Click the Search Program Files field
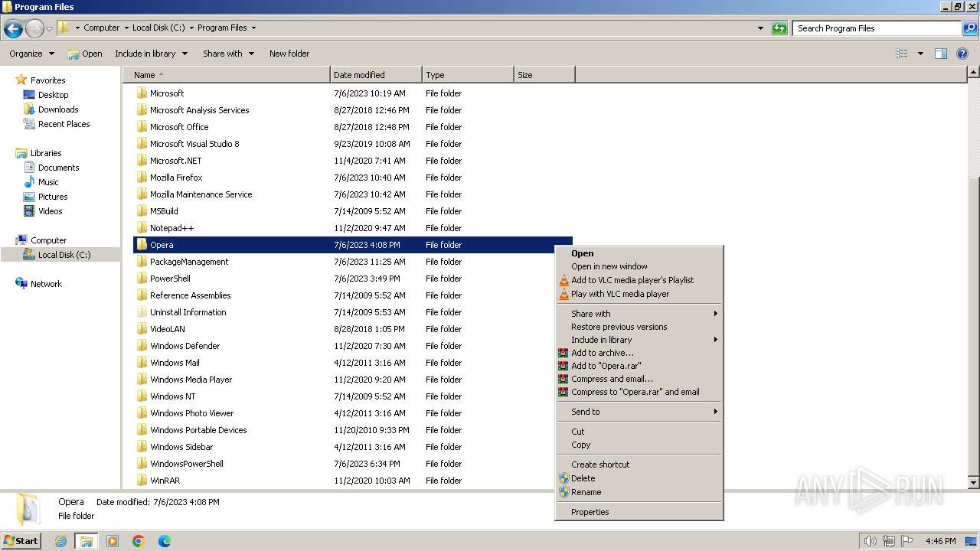This screenshot has height=551, width=980. pos(877,28)
